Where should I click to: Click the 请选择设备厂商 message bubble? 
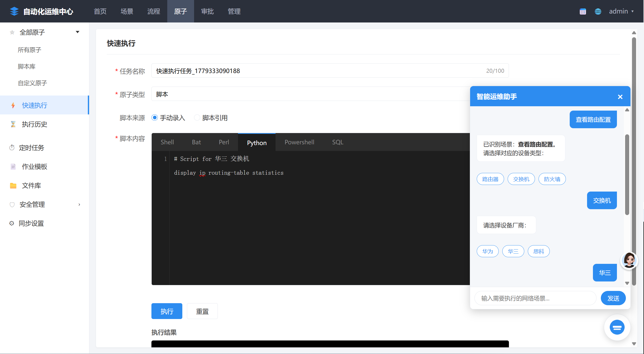506,225
